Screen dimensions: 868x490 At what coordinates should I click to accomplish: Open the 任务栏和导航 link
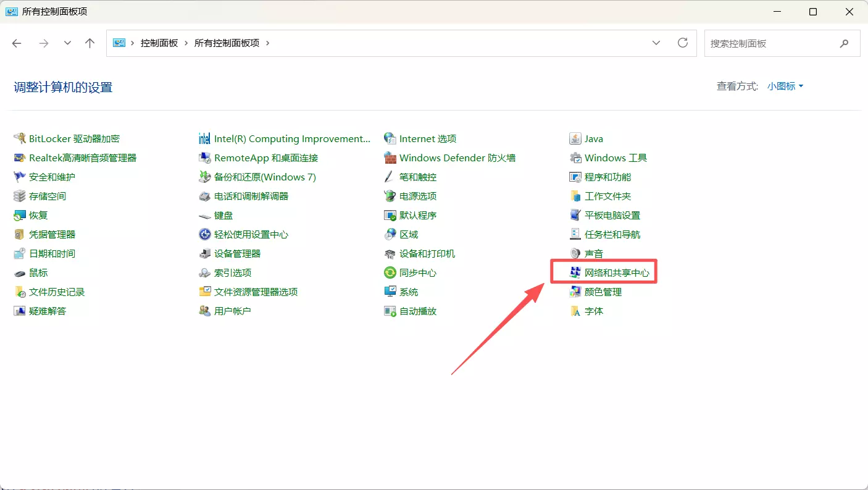pos(612,234)
